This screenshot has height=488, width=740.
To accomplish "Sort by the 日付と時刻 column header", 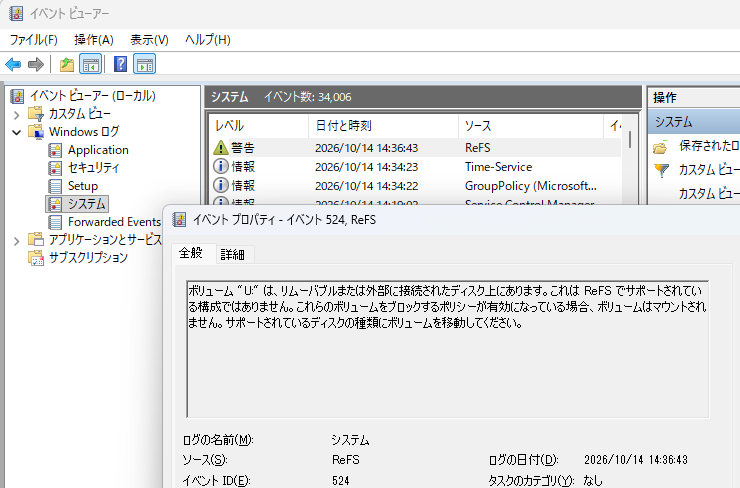I will tap(383, 126).
